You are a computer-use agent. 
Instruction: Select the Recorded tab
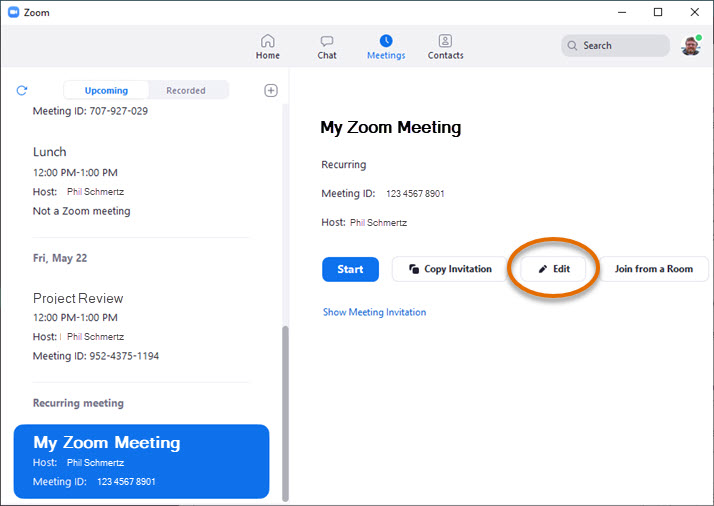tap(186, 90)
